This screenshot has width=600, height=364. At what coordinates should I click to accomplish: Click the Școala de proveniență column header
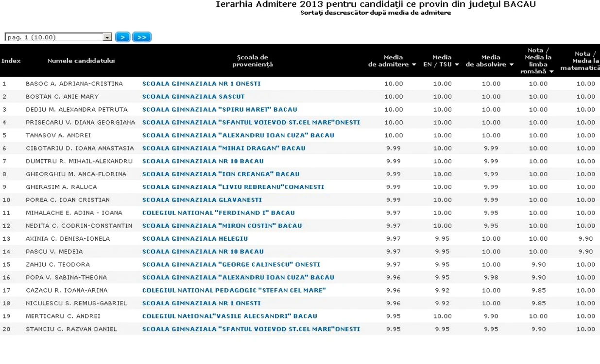tap(253, 61)
